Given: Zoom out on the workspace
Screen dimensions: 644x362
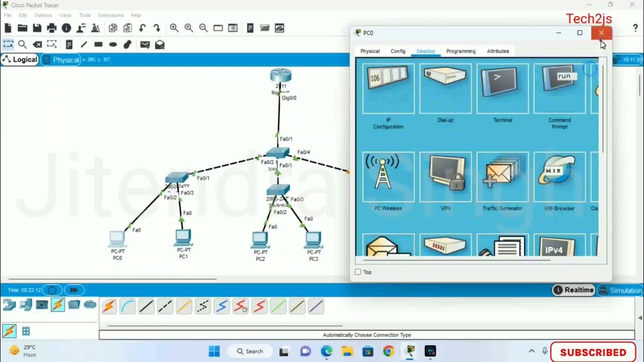Looking at the screenshot, I should 203,28.
